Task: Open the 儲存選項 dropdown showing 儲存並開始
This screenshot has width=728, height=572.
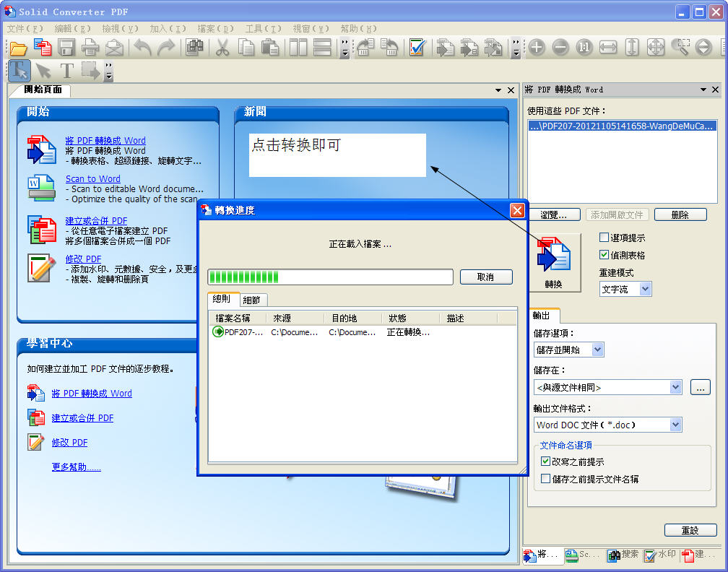Action: pyautogui.click(x=569, y=350)
